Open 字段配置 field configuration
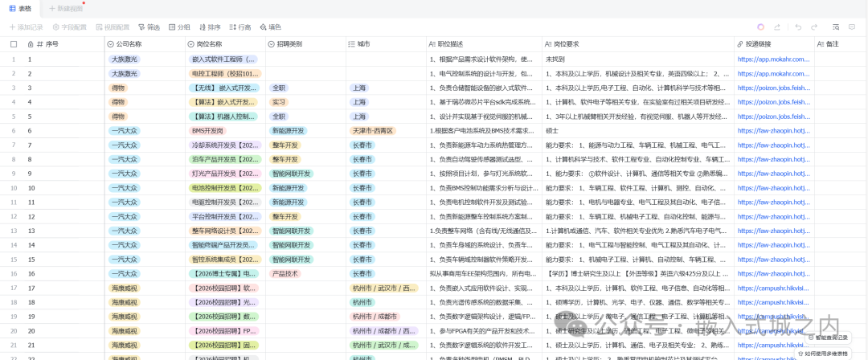868x360 pixels. [x=70, y=27]
